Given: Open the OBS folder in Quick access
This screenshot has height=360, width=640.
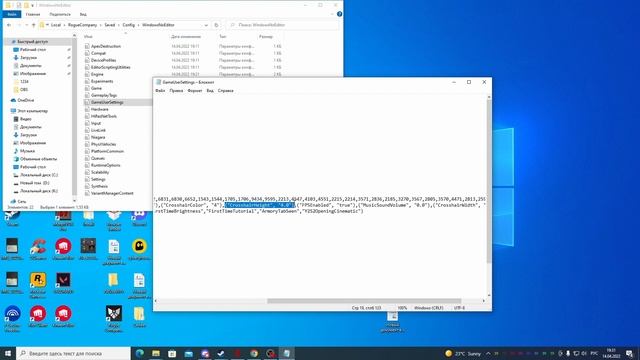Looking at the screenshot, I should (24, 89).
